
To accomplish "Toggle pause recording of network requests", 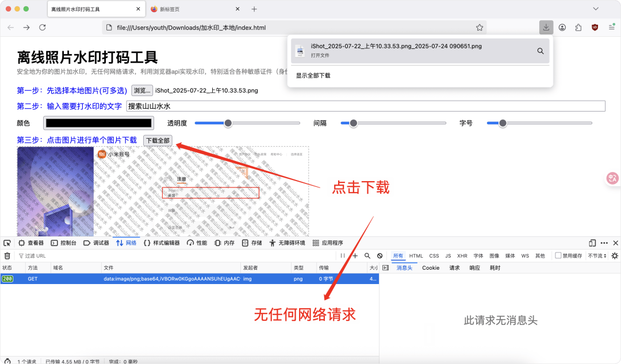I will point(343,255).
